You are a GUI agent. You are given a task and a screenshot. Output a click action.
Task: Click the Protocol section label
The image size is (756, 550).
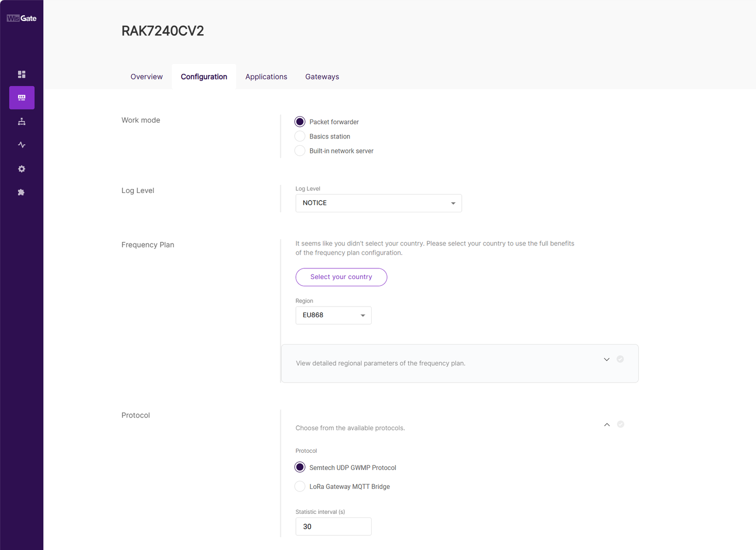pyautogui.click(x=136, y=416)
